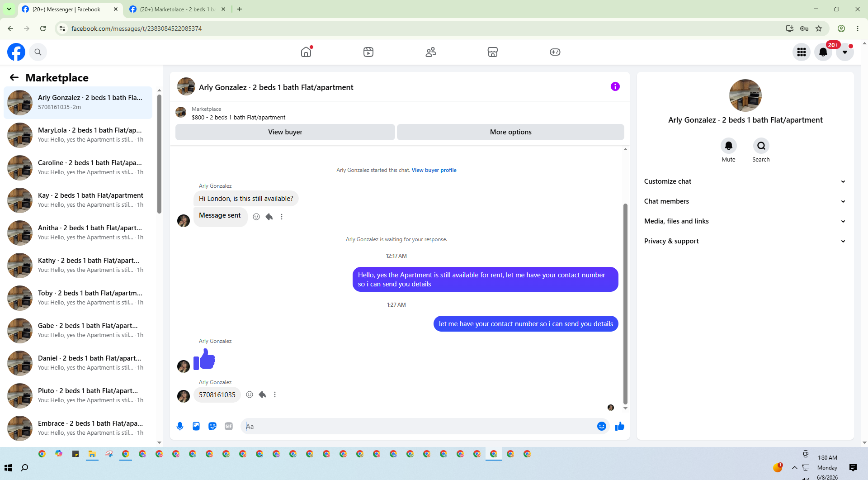Switch to the Marketplace browser tab
This screenshot has width=868, height=480.
[177, 9]
